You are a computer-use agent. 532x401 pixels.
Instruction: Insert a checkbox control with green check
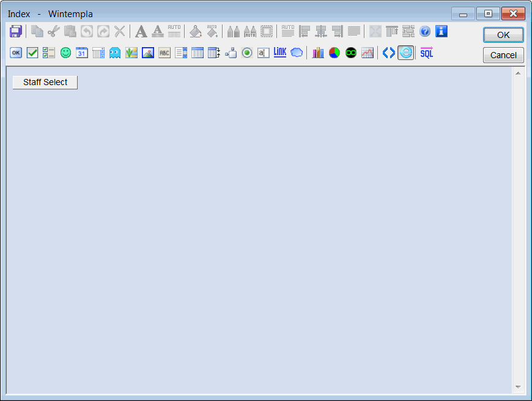[32, 53]
